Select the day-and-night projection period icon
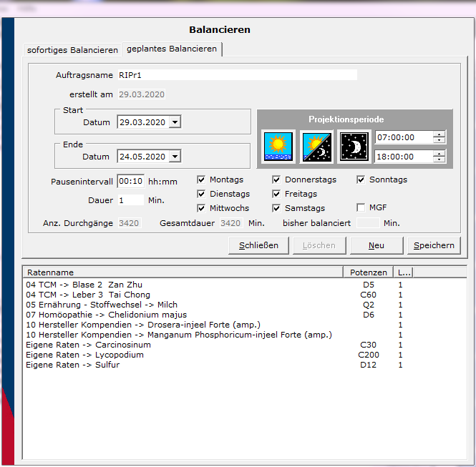Screen dimensions: 476x467 [x=316, y=147]
